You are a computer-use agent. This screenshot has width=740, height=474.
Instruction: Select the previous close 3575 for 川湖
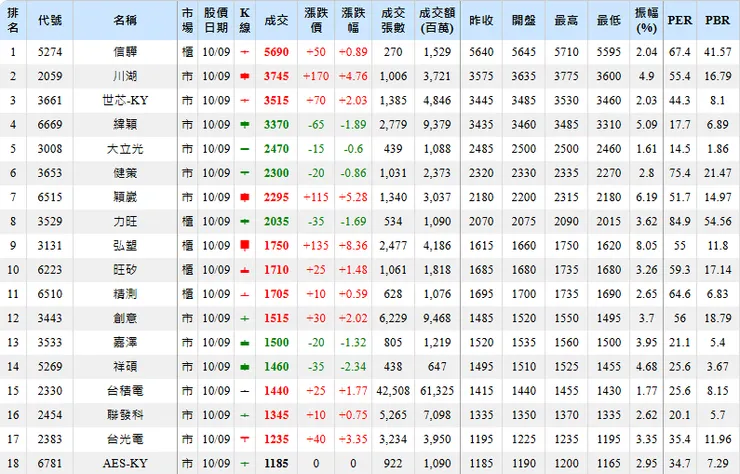(x=481, y=76)
